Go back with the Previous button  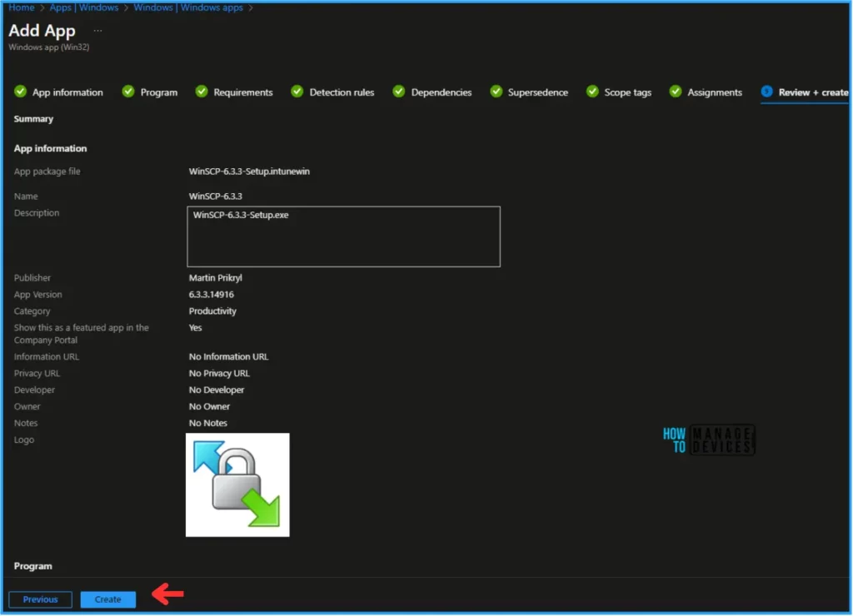click(40, 599)
